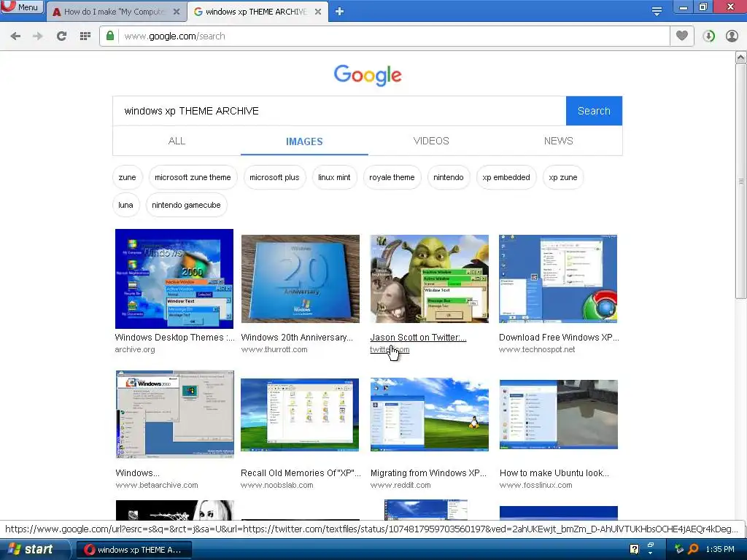Filter by 'xp zune' chip
This screenshot has height=560, width=747.
coord(563,177)
